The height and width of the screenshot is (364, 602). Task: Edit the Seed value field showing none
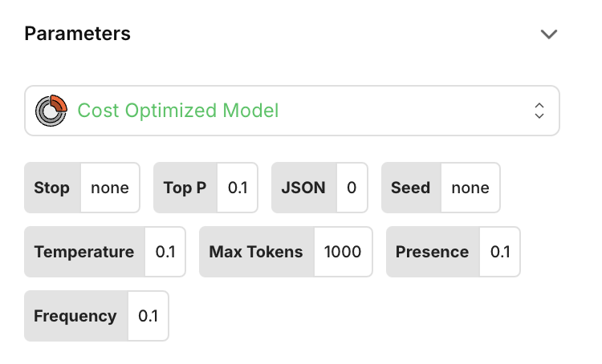click(470, 188)
